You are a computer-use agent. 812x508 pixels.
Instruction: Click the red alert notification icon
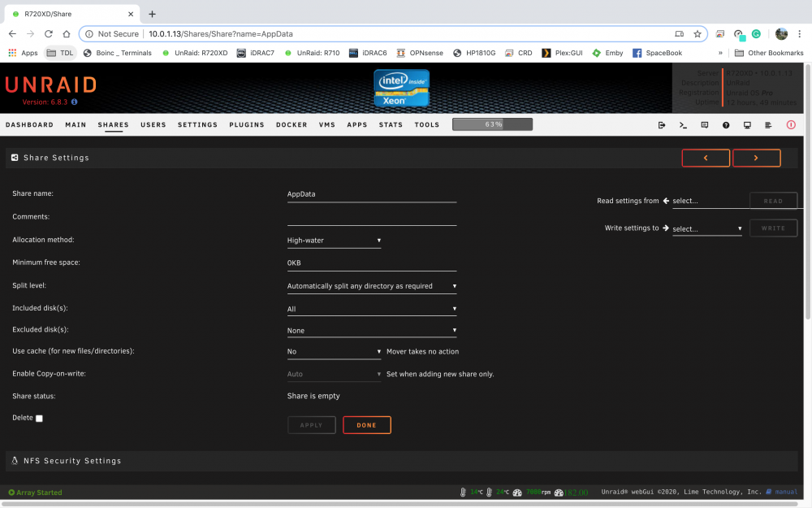point(791,125)
